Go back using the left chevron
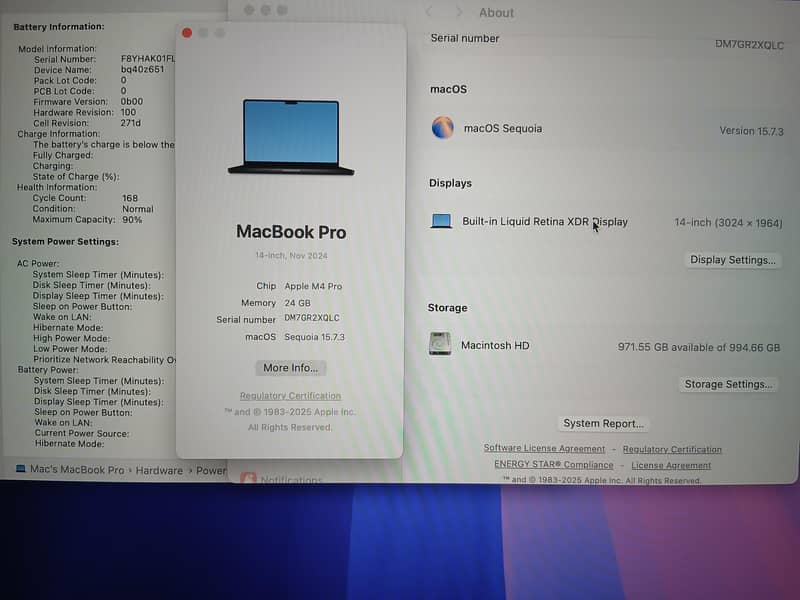This screenshot has width=800, height=600. click(x=429, y=12)
